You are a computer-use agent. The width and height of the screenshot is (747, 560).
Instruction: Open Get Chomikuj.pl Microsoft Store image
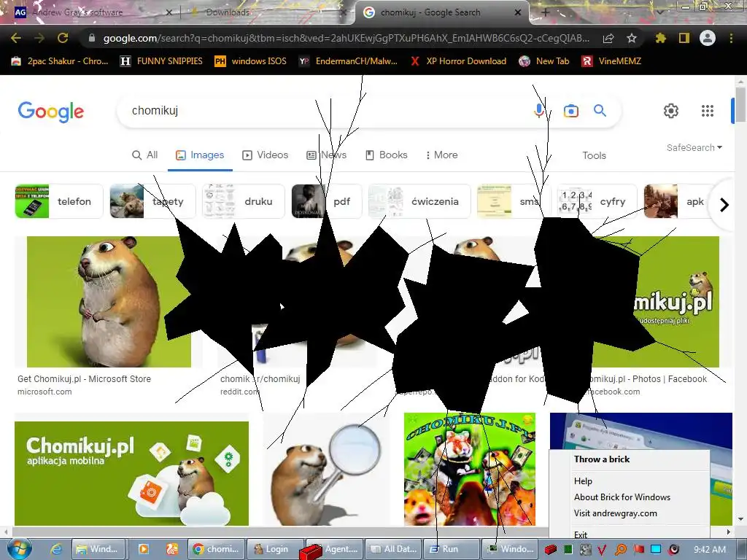[109, 302]
